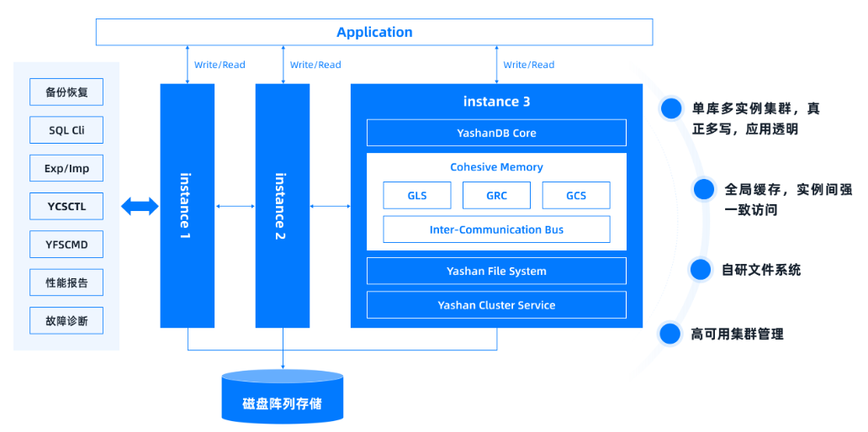Click the thick double-headed arrow beside instance 1
The width and height of the screenshot is (868, 432).
140,206
